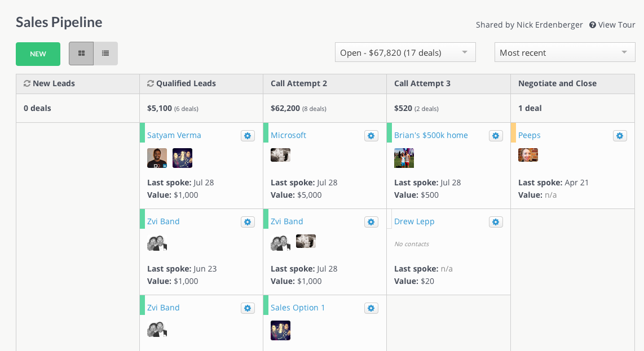The width and height of the screenshot is (644, 351).
Task: Click gear icon for Brian's $500k home
Action: pos(496,136)
